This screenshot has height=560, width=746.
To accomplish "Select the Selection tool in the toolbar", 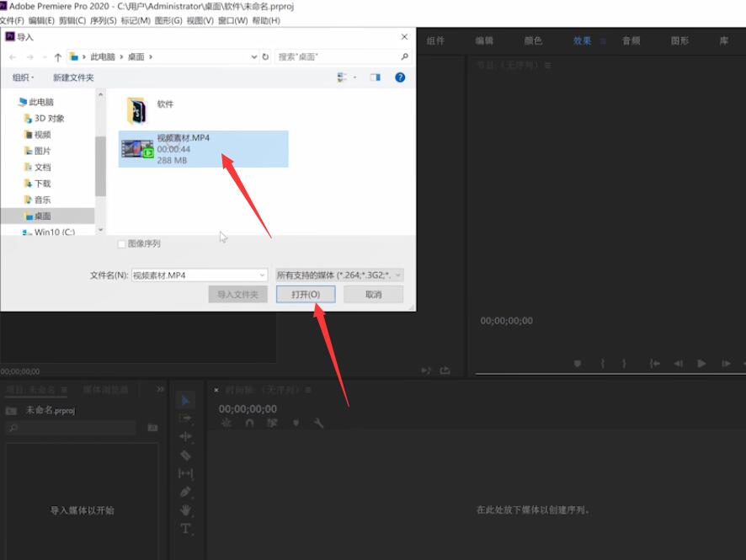I will tap(185, 401).
